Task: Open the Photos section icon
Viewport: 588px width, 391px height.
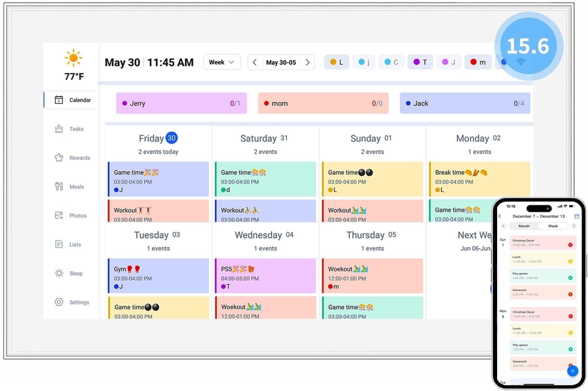Action: pyautogui.click(x=59, y=216)
